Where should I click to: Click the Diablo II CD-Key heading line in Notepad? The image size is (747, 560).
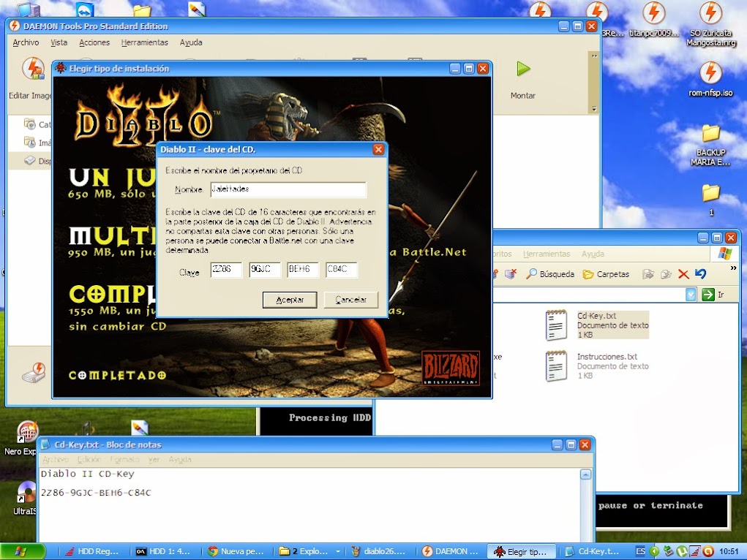[88, 474]
